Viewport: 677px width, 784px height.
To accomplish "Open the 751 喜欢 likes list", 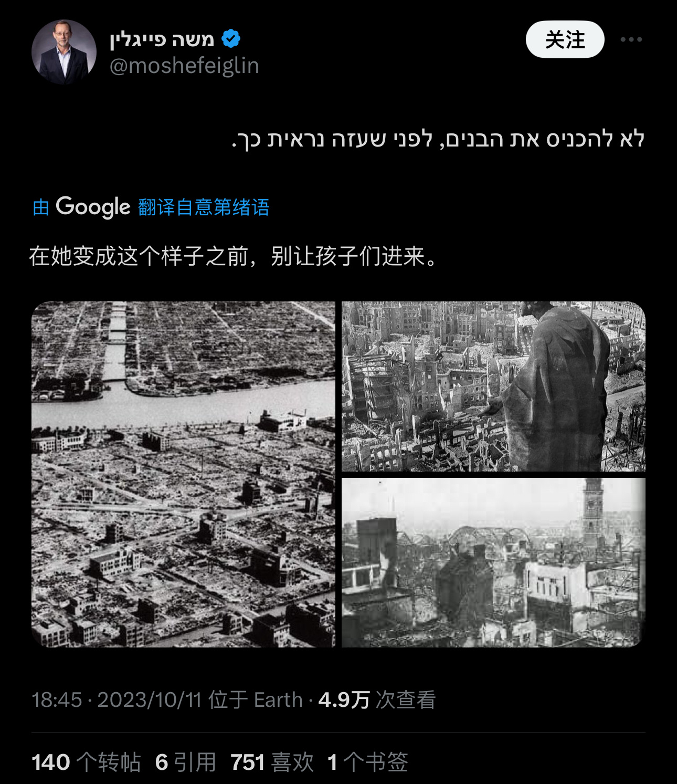I will pyautogui.click(x=272, y=762).
